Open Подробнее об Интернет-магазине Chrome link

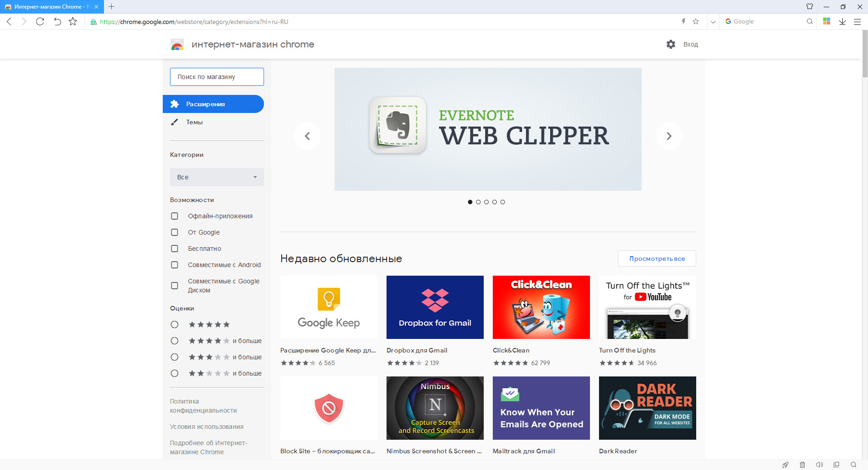[x=208, y=447]
